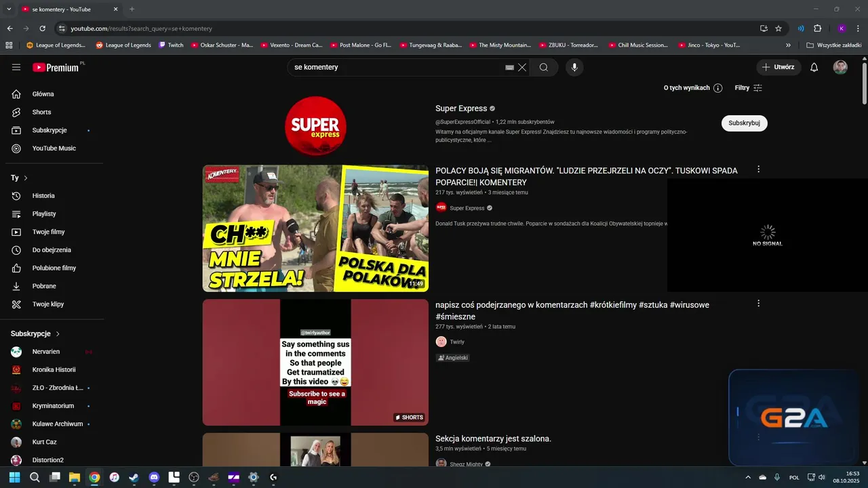Click the blue media-cast extension icon

[x=801, y=28]
